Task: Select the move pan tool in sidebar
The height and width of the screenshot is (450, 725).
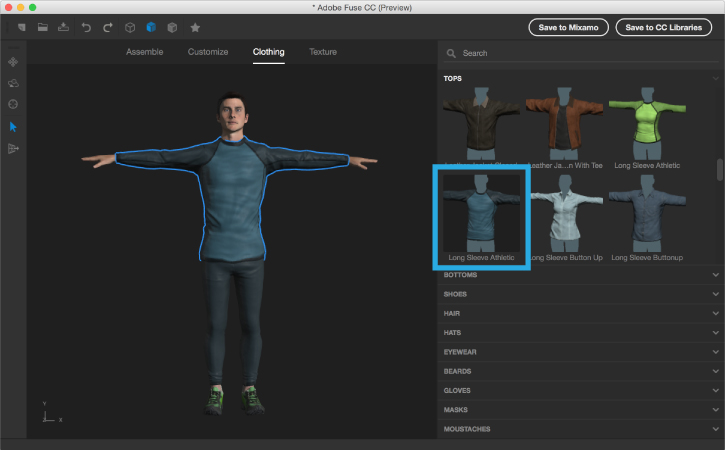Action: pyautogui.click(x=13, y=62)
